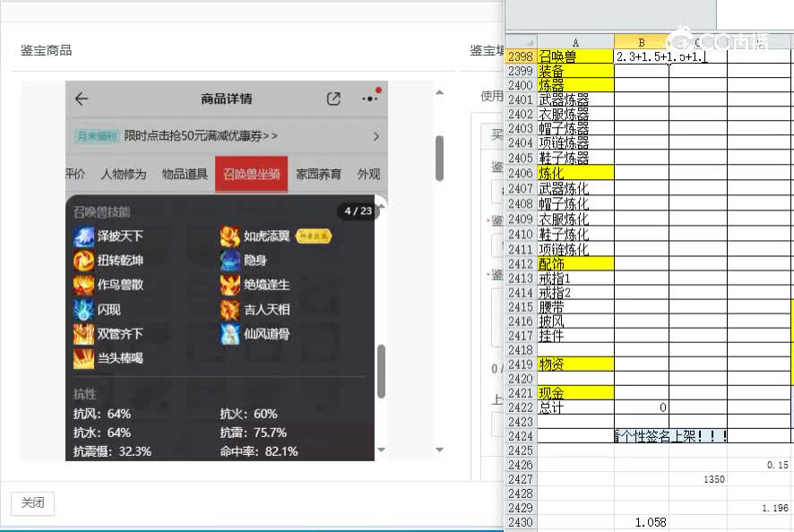
Task: Select column B header in spreadsheet
Action: click(x=641, y=42)
